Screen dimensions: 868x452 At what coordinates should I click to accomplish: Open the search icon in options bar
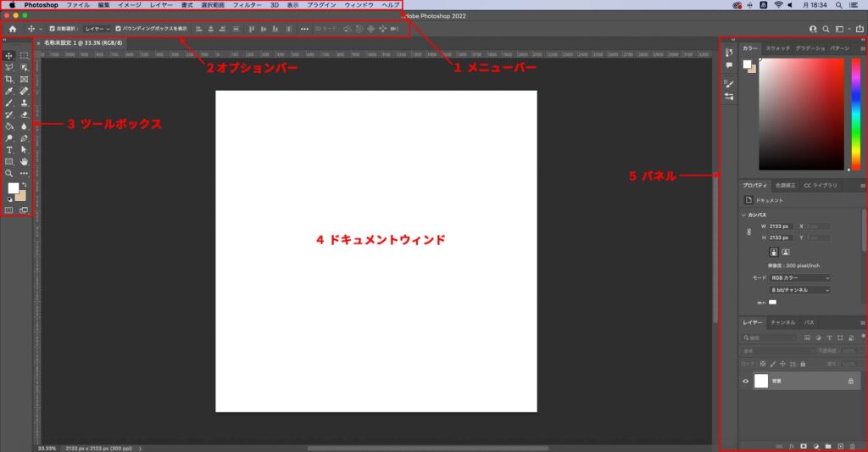point(826,29)
